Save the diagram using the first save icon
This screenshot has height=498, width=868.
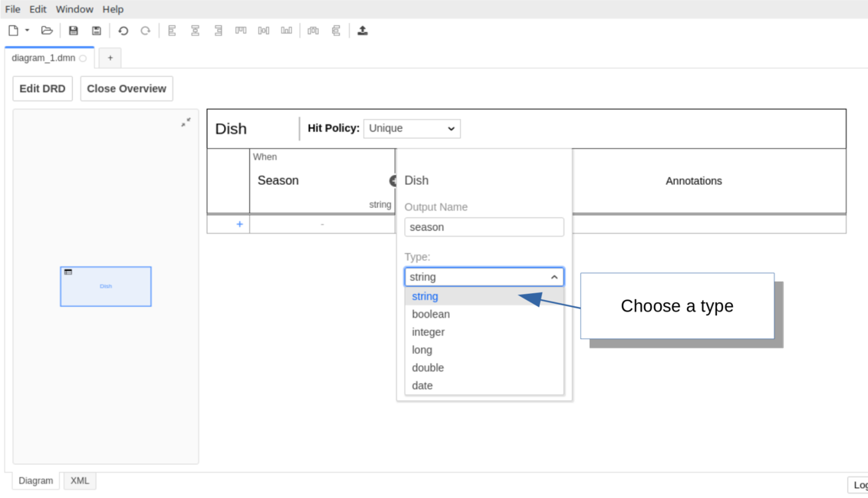tap(74, 31)
